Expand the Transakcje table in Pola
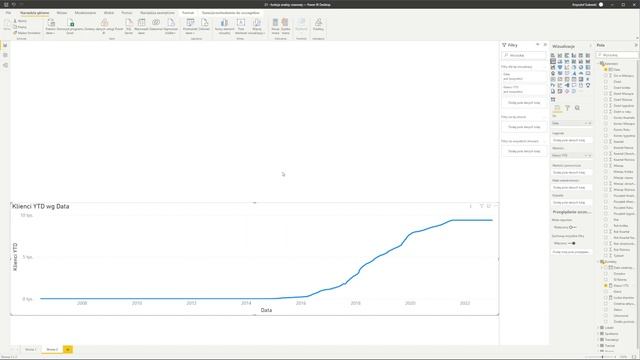Screen dimensions: 640x360 (x=598, y=340)
